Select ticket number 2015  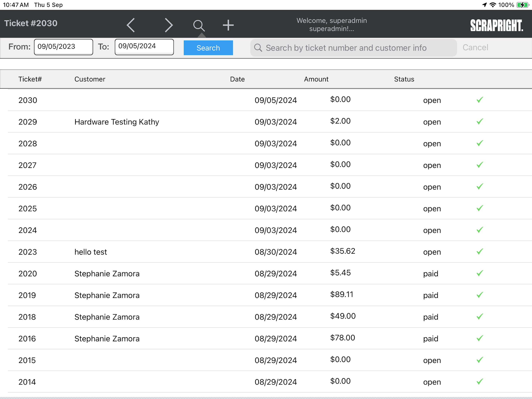click(x=27, y=360)
